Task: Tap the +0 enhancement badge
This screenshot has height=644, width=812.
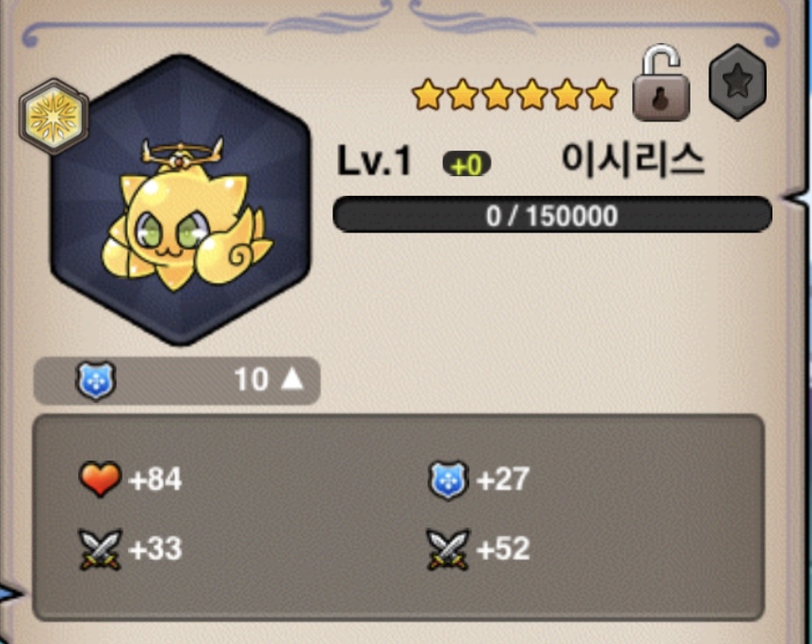Action: [x=466, y=165]
